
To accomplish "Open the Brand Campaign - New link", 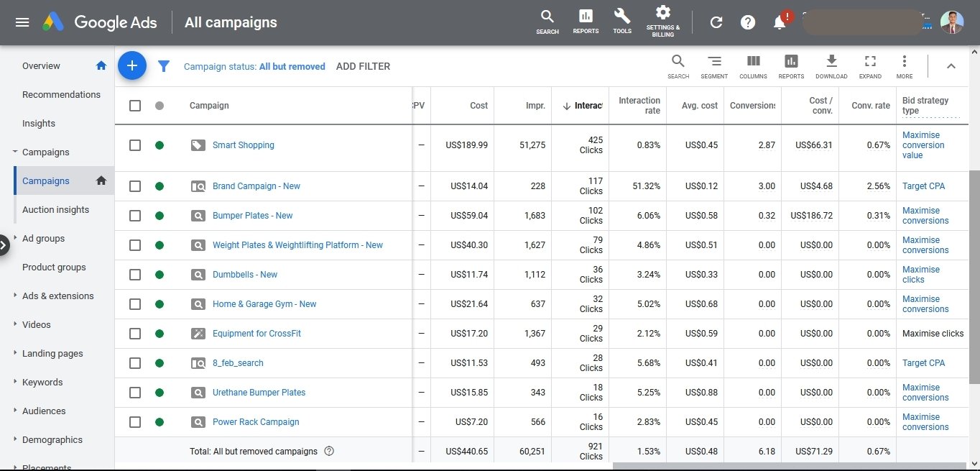I will pyautogui.click(x=256, y=186).
